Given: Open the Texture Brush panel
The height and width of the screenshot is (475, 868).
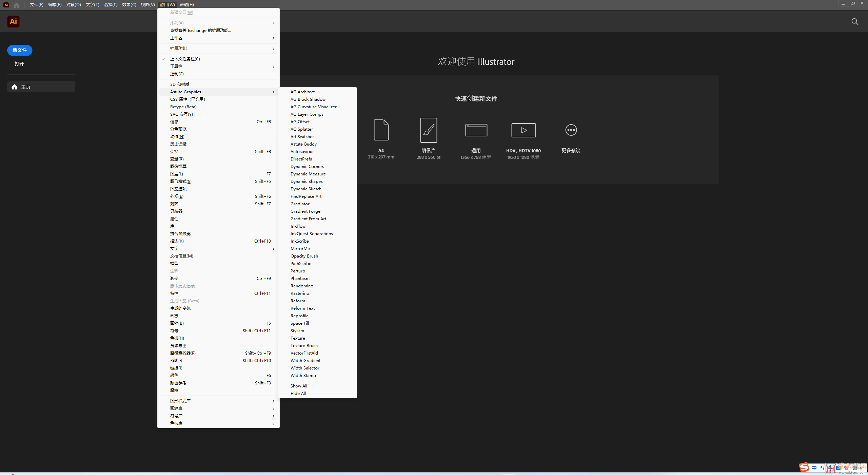Looking at the screenshot, I should tap(317, 346).
